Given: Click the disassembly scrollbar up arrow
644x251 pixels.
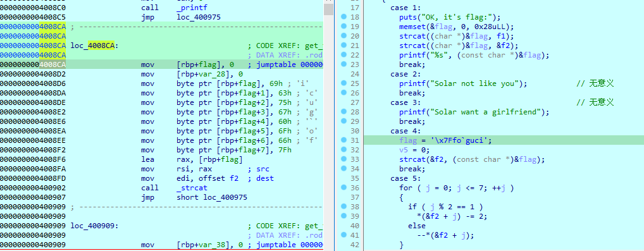Looking at the screenshot, I should pyautogui.click(x=328, y=2).
